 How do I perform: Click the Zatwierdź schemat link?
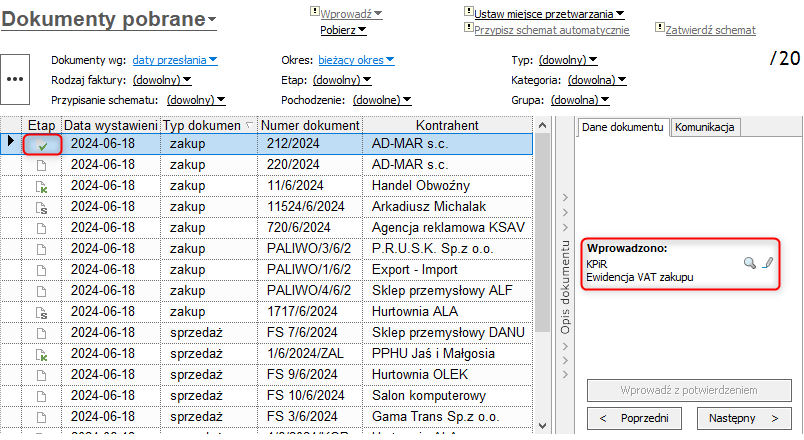coord(710,30)
